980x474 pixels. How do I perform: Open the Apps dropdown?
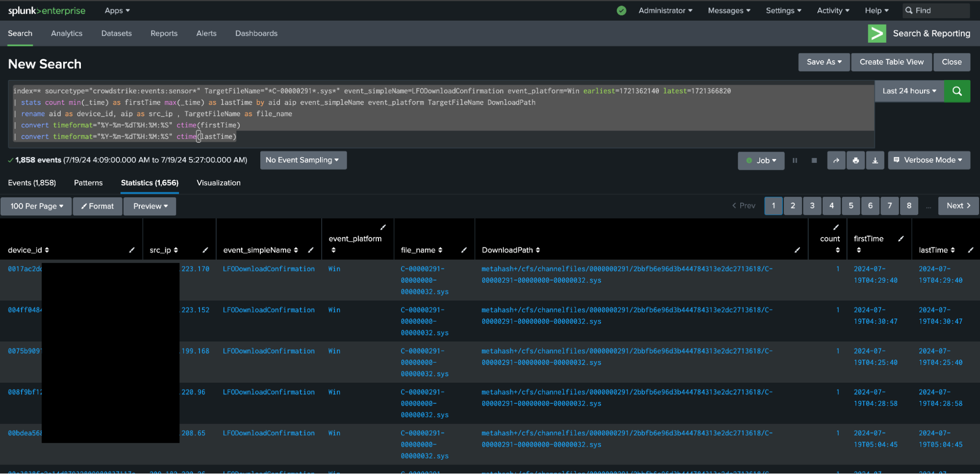coord(117,10)
